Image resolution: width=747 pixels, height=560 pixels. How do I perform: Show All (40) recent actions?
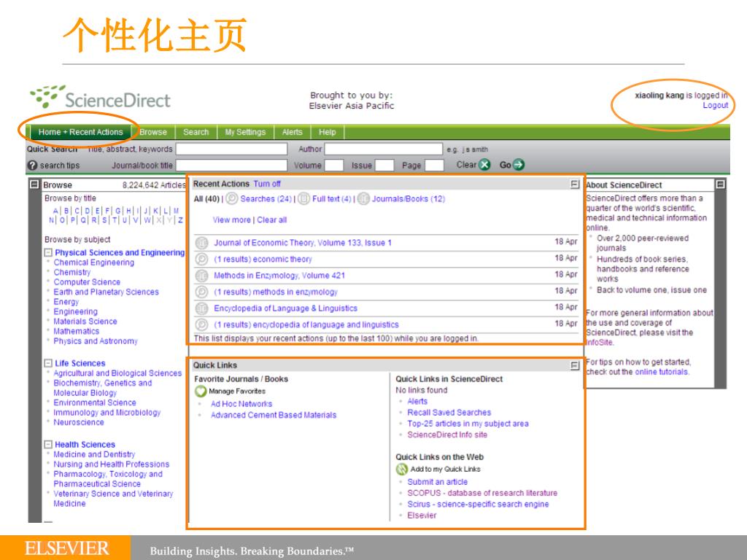[x=206, y=198]
